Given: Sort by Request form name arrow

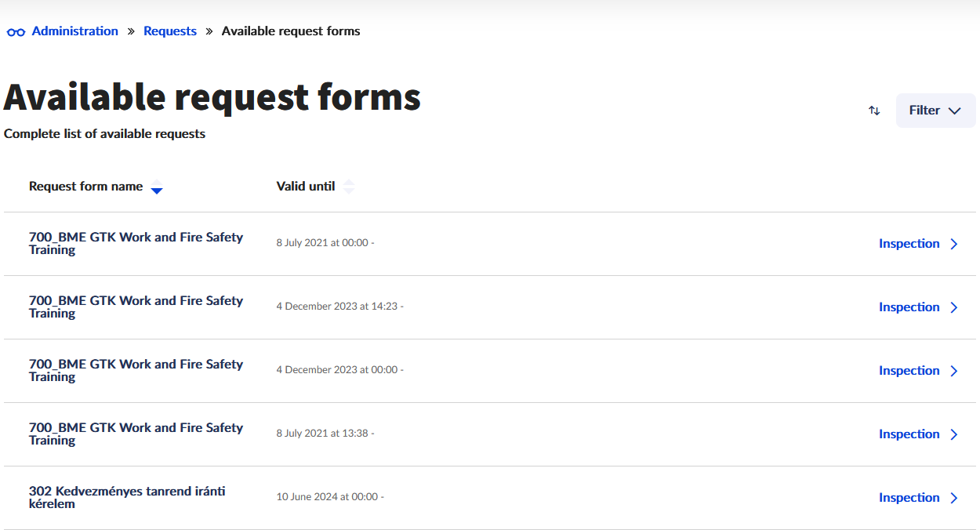Looking at the screenshot, I should pos(157,187).
